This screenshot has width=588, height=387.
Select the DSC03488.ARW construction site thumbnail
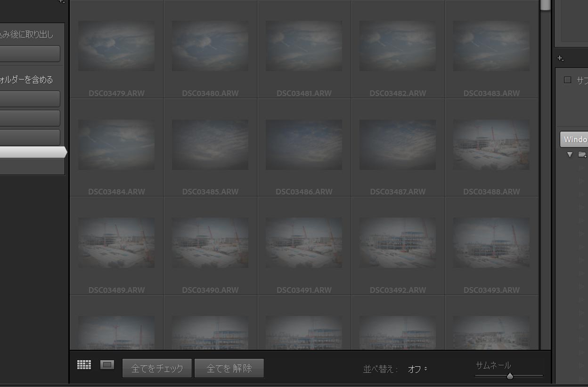[x=491, y=145]
